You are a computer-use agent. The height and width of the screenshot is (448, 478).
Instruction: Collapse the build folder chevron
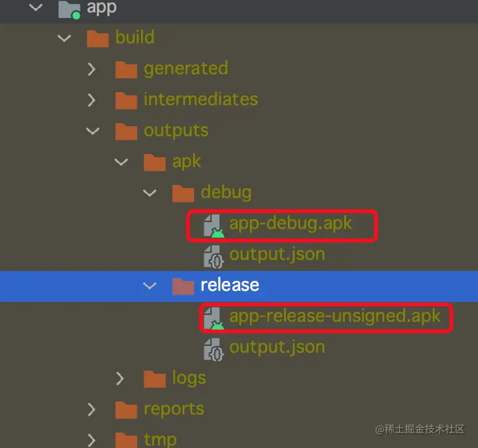[x=64, y=38]
